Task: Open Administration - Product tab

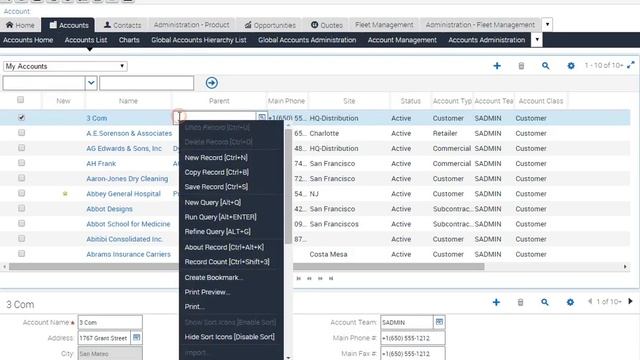Action: point(191,25)
